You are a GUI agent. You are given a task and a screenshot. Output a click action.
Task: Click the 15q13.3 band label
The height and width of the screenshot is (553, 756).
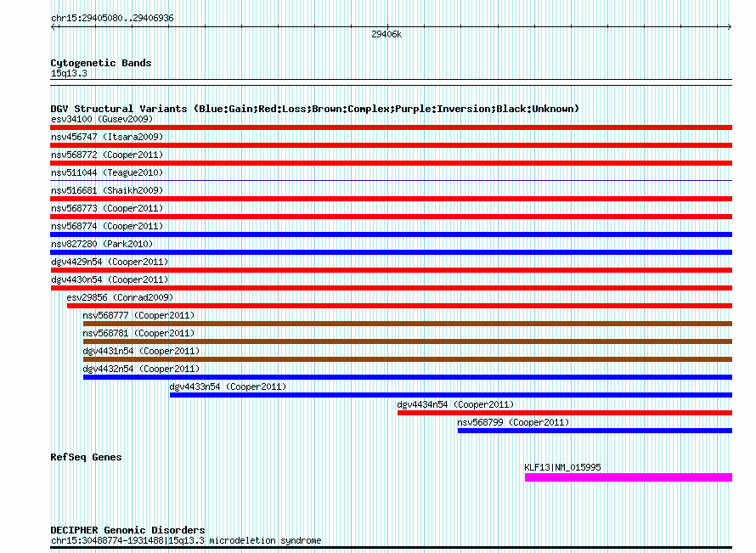click(x=69, y=73)
